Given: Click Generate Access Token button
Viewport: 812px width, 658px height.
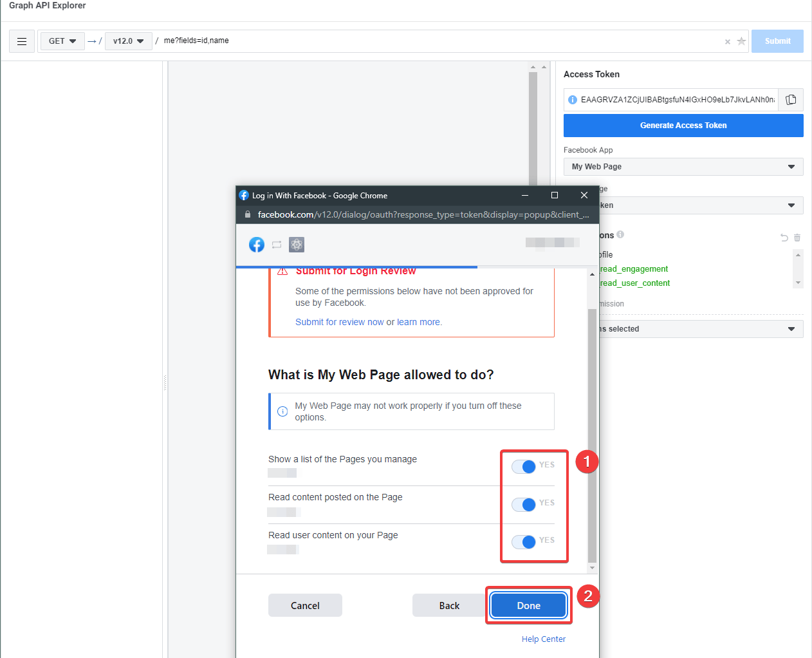Looking at the screenshot, I should pos(683,126).
